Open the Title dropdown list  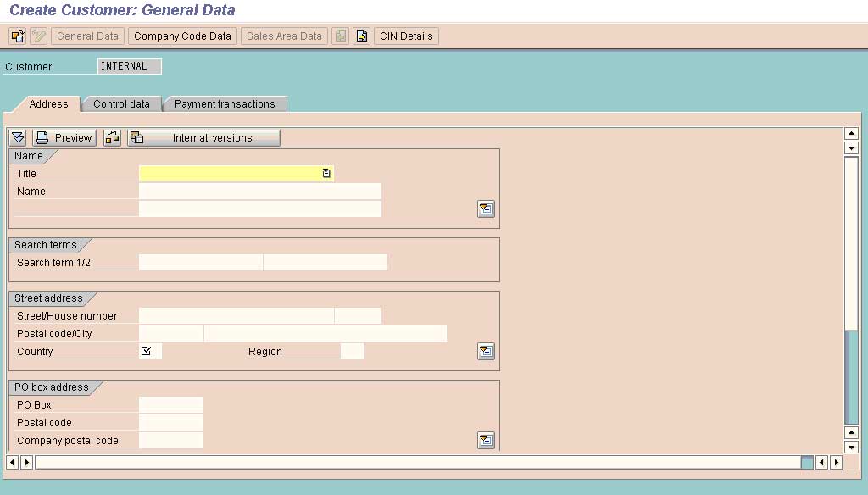pyautogui.click(x=326, y=173)
